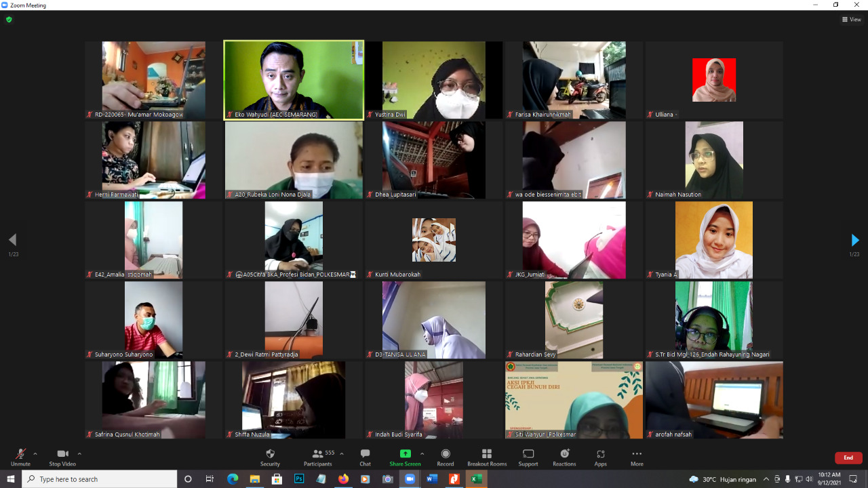This screenshot has height=488, width=868.
Task: Stop the camera video
Action: tap(62, 457)
